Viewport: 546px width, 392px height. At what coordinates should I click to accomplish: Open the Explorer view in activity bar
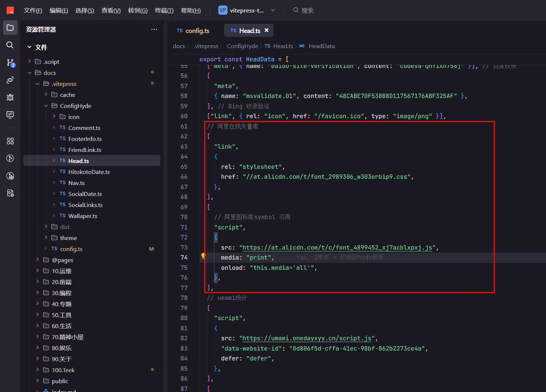pyautogui.click(x=10, y=28)
